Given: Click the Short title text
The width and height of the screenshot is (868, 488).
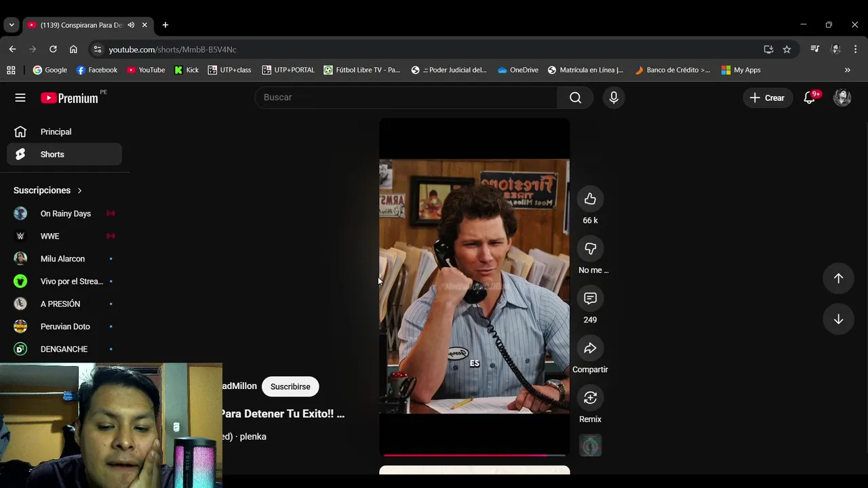Looking at the screenshot, I should tap(283, 413).
